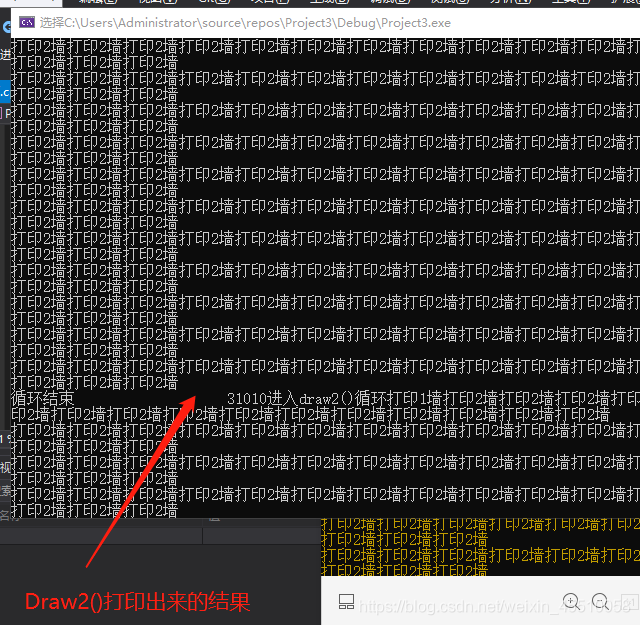Click the console window system icon

tap(27, 22)
